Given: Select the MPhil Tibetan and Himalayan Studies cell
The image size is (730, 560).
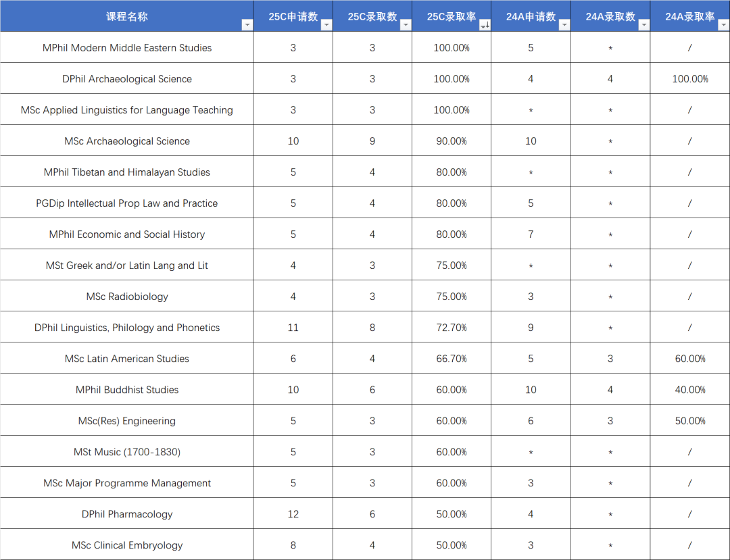Looking at the screenshot, I should (127, 172).
